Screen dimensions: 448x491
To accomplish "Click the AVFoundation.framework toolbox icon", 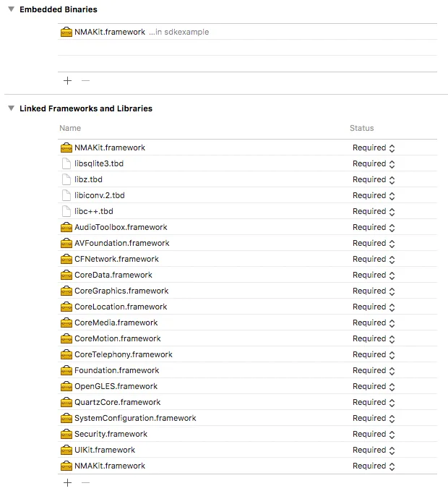I will [x=66, y=243].
